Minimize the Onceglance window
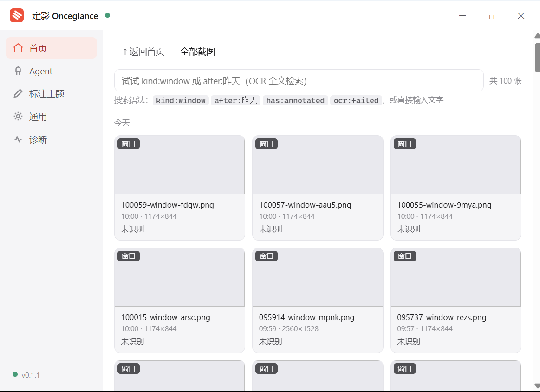Image resolution: width=540 pixels, height=392 pixels. click(x=462, y=16)
